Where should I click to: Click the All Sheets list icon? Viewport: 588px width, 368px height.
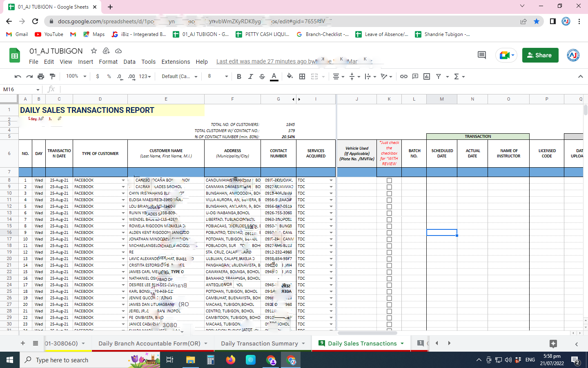36,343
